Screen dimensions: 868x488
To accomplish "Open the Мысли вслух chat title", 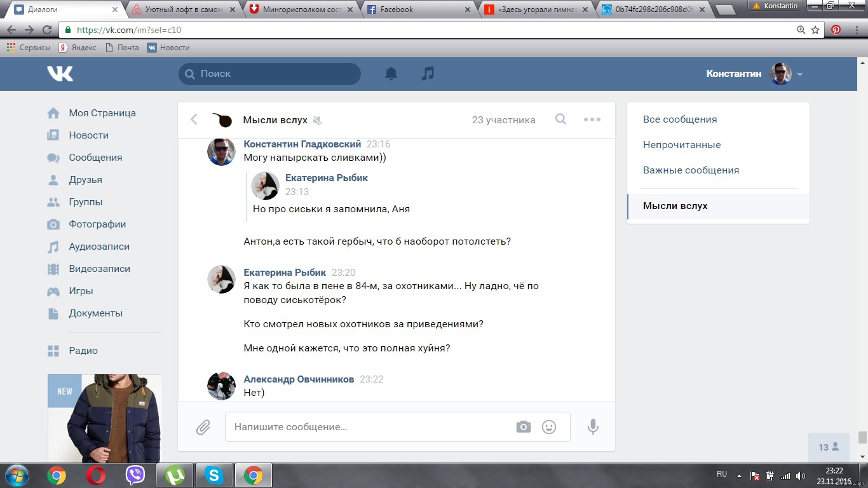I will tap(275, 120).
